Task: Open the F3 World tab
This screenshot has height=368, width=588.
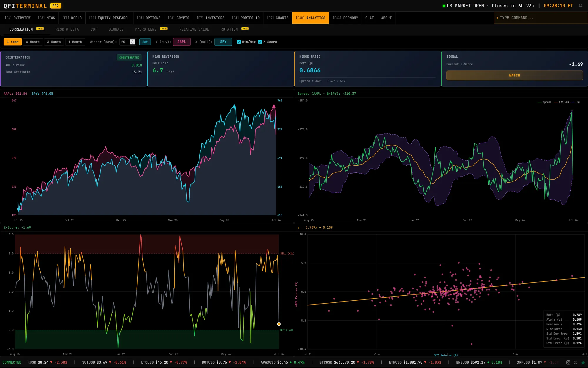Action: point(72,18)
